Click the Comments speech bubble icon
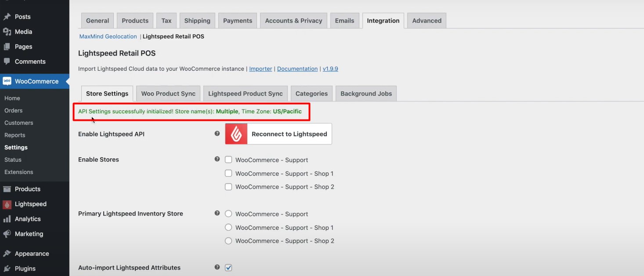644x276 pixels. pyautogui.click(x=7, y=62)
